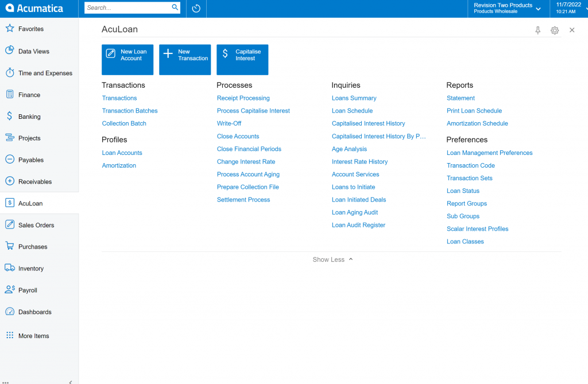This screenshot has height=384, width=588.
Task: Click the Favorites star icon
Action: [10, 29]
